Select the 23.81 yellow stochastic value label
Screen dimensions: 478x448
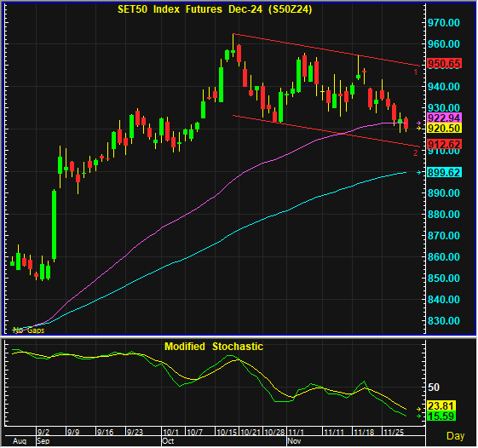coord(441,405)
